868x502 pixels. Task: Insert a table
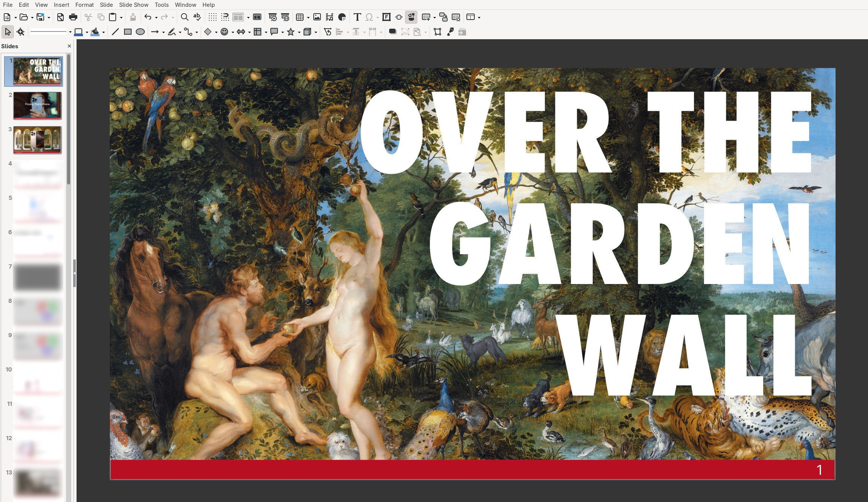click(x=300, y=17)
